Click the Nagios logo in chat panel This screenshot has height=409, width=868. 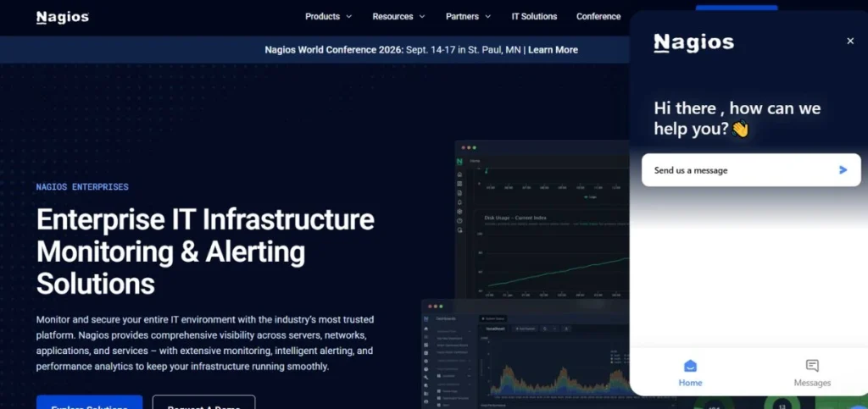693,42
